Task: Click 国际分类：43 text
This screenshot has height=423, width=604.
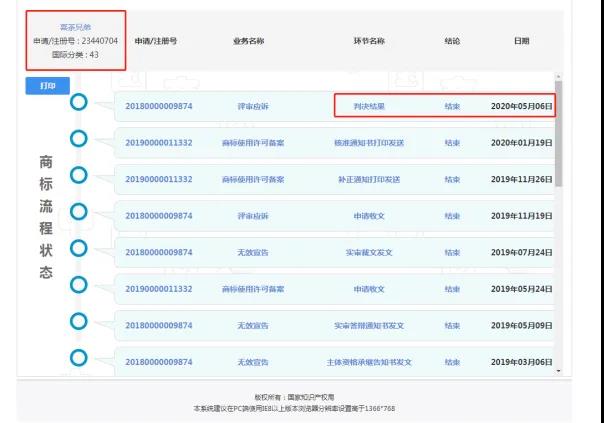Action: 76,55
